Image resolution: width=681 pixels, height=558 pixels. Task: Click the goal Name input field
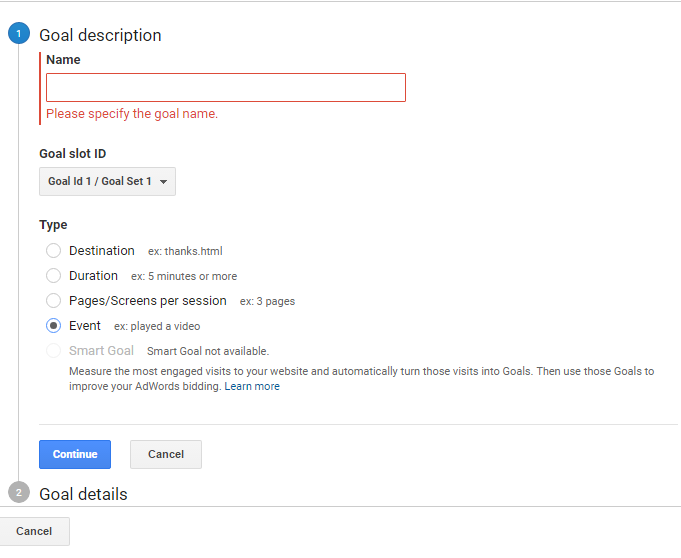tap(226, 88)
